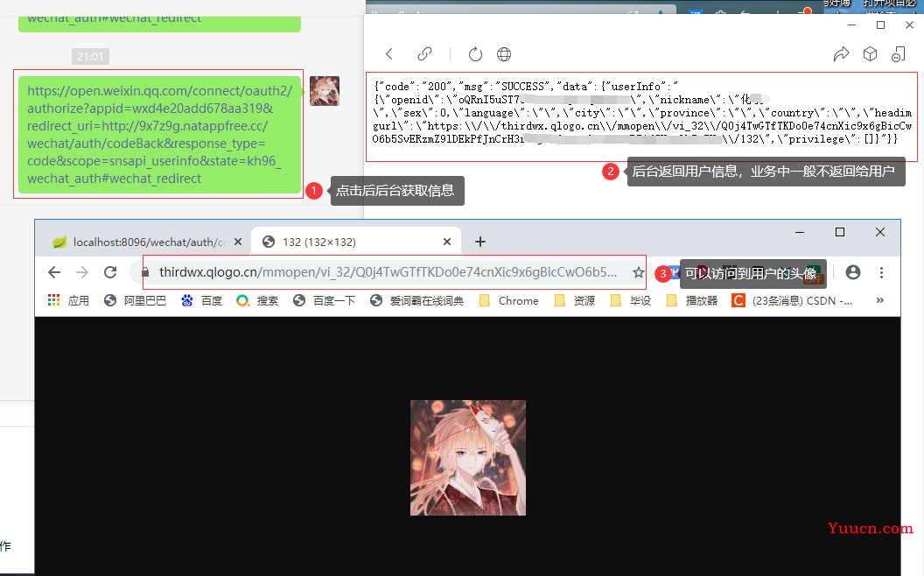Open the 百度 bookmark
This screenshot has height=576, width=924.
(201, 300)
